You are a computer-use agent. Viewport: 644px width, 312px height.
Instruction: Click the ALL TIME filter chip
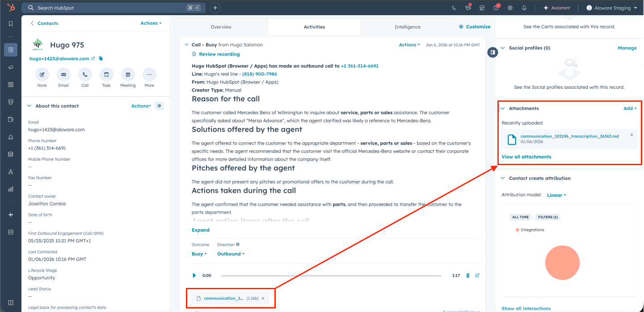pos(521,217)
